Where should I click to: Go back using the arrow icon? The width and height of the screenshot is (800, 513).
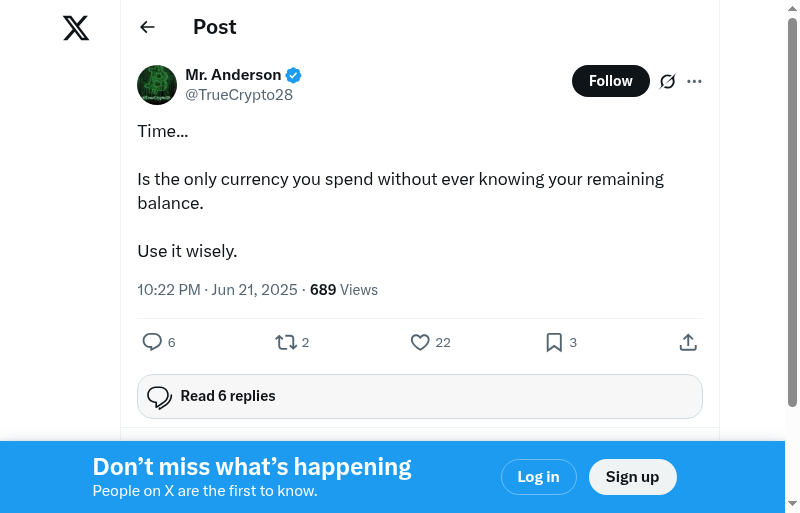point(148,27)
